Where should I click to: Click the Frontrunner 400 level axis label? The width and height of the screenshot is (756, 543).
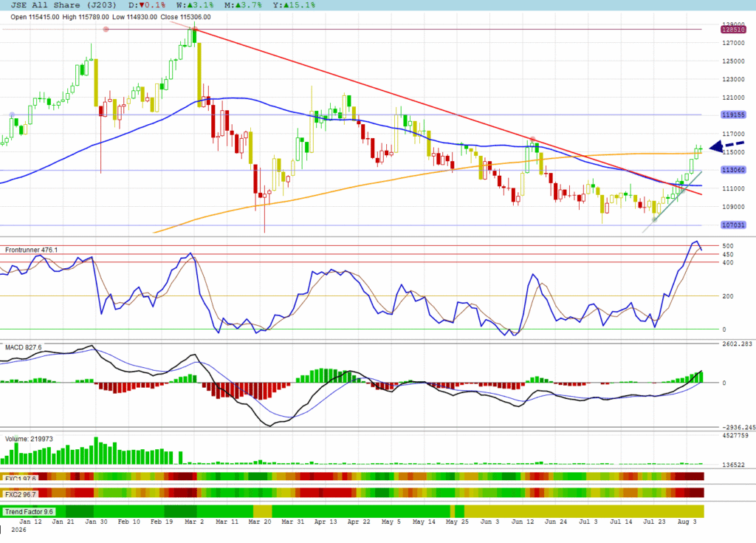[728, 263]
